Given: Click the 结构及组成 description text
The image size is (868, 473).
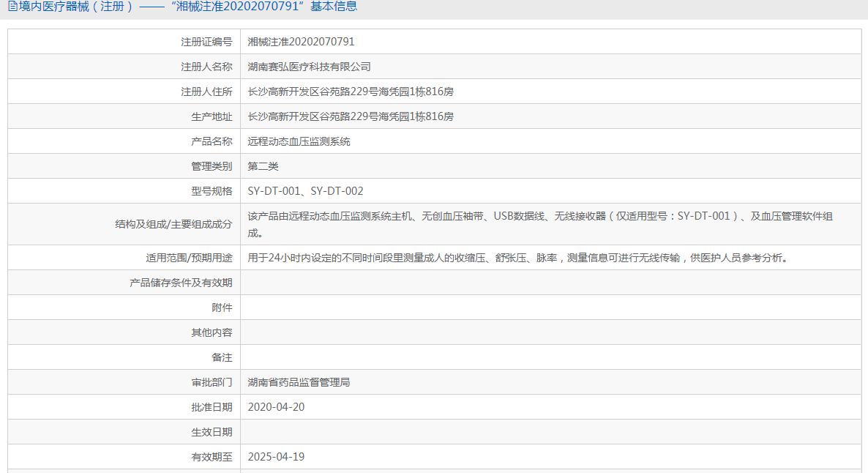Looking at the screenshot, I should pos(540,224).
